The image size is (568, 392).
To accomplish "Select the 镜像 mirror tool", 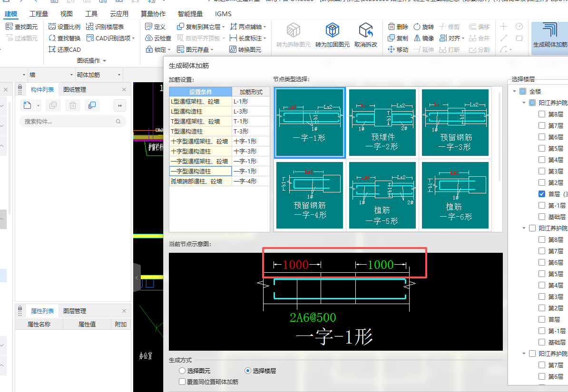I will coord(423,38).
